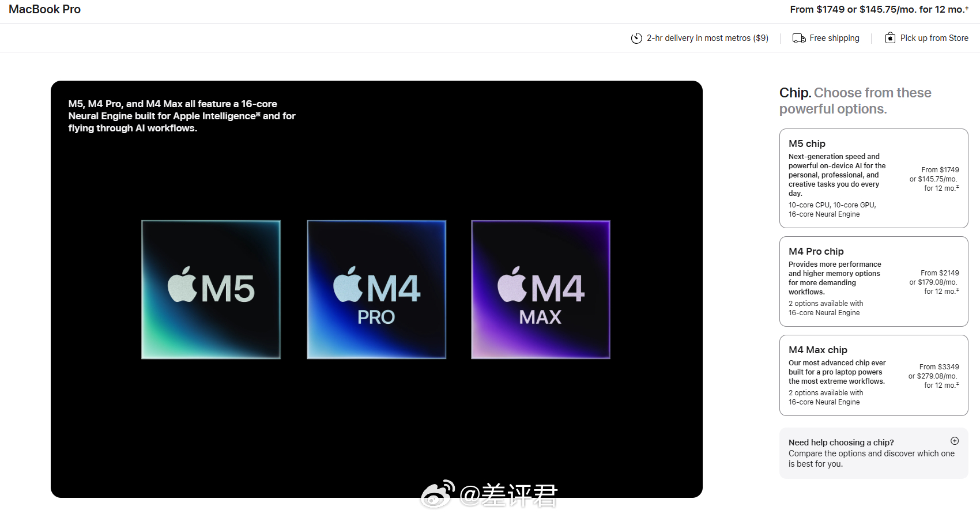The width and height of the screenshot is (980, 518).
Task: Open the Free shipping link
Action: (834, 38)
